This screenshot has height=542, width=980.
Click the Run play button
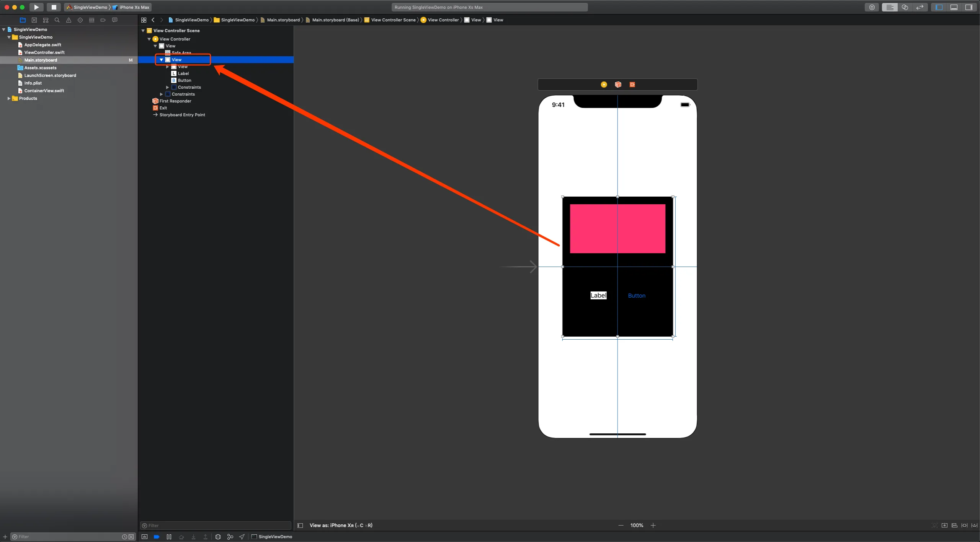point(36,7)
